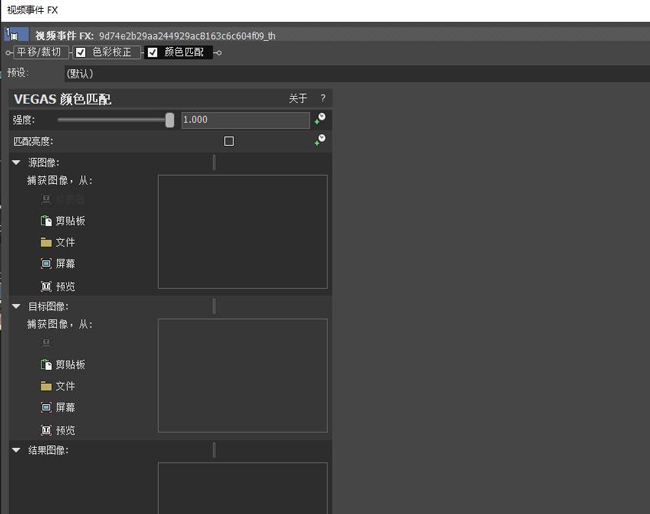Click the 屏幕 capture icon under 源图像

(x=46, y=263)
